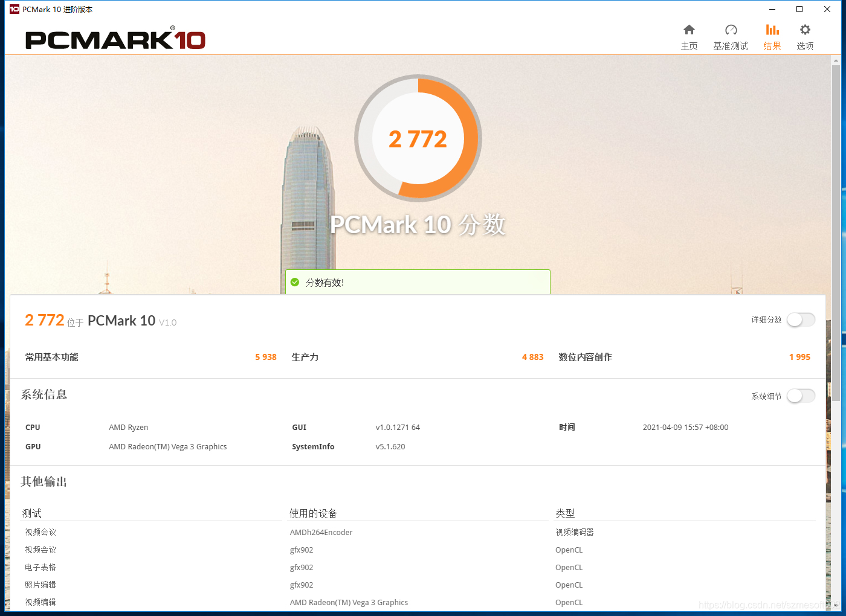Click the 系统信息 section heading

(x=44, y=394)
